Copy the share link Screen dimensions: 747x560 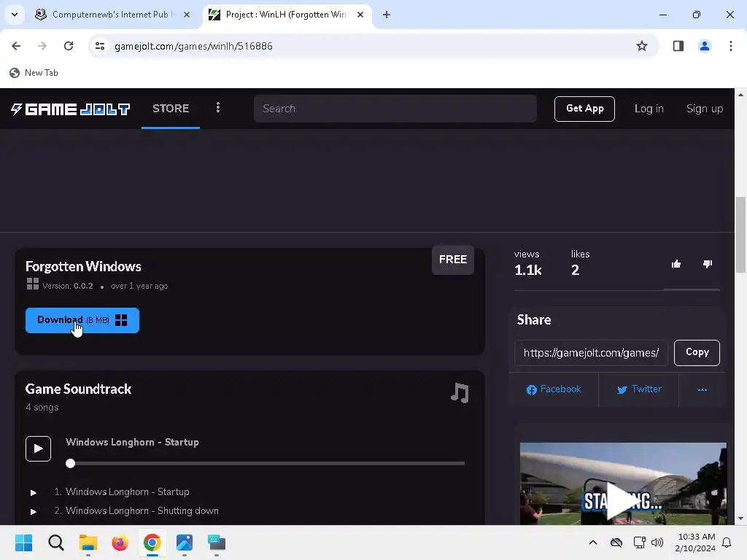697,352
